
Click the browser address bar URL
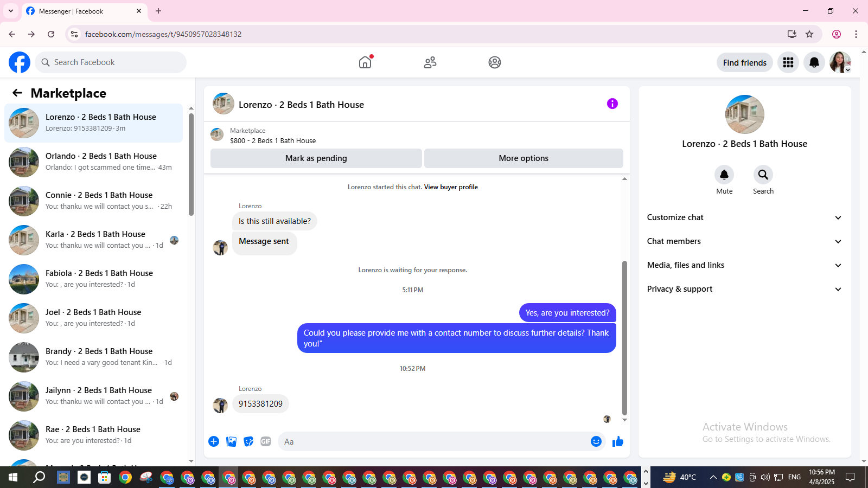(163, 34)
